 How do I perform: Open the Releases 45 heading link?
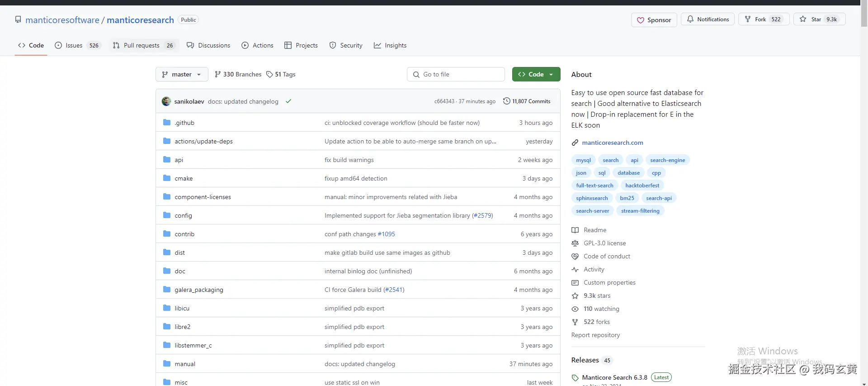(591, 360)
